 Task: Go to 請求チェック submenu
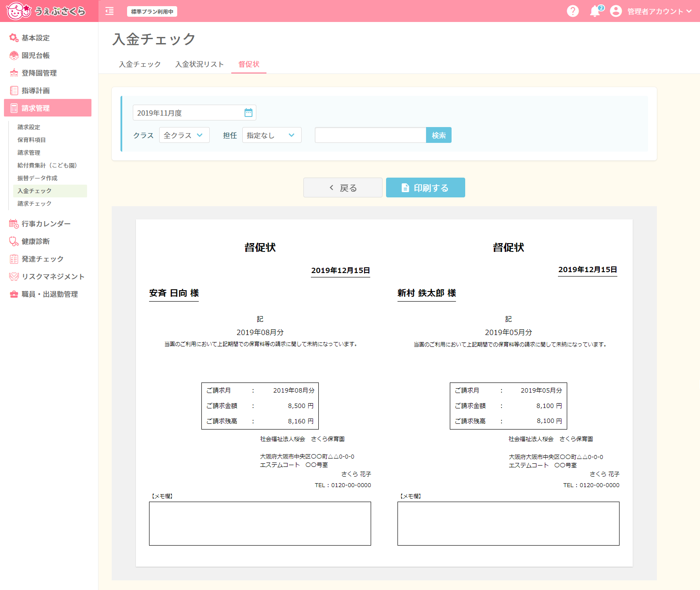pos(50,204)
